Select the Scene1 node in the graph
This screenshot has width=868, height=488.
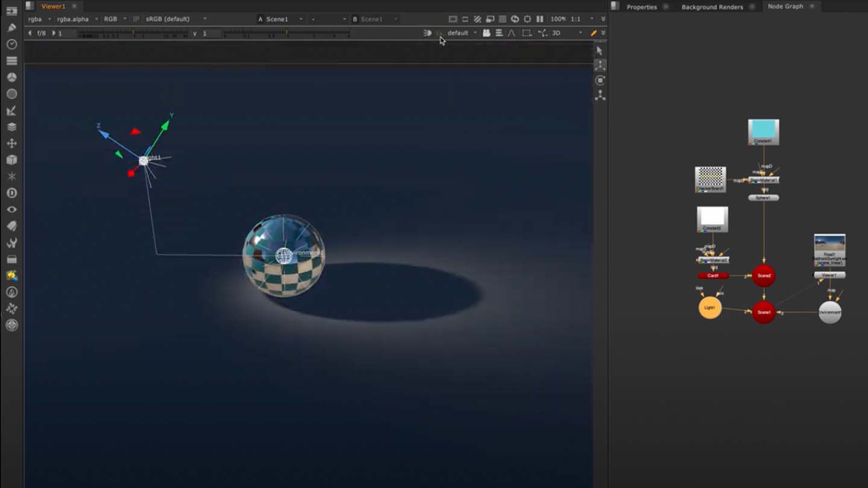tap(764, 312)
